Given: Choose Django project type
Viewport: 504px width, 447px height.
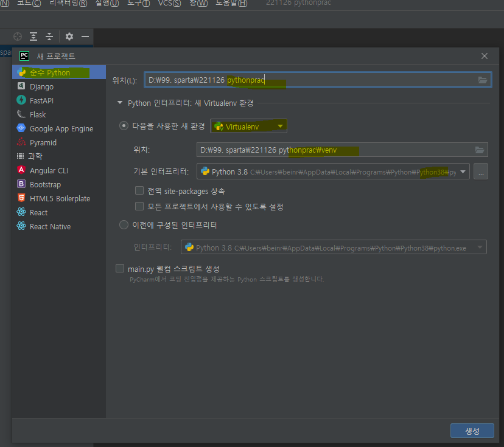Looking at the screenshot, I should (59, 87).
